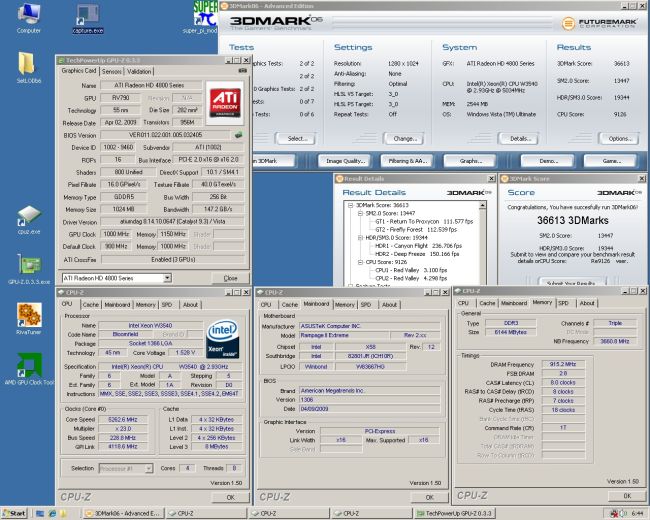
Task: Open the Start menu
Action: point(14,513)
